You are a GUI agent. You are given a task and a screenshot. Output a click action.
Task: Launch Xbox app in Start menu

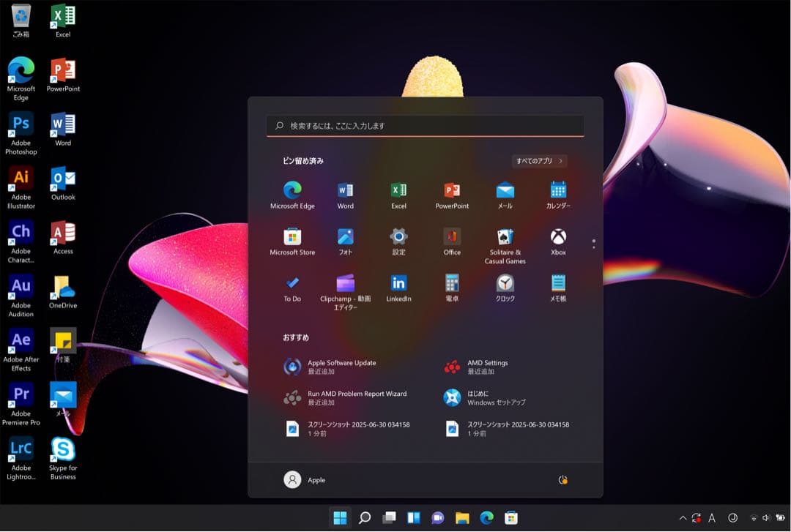558,237
